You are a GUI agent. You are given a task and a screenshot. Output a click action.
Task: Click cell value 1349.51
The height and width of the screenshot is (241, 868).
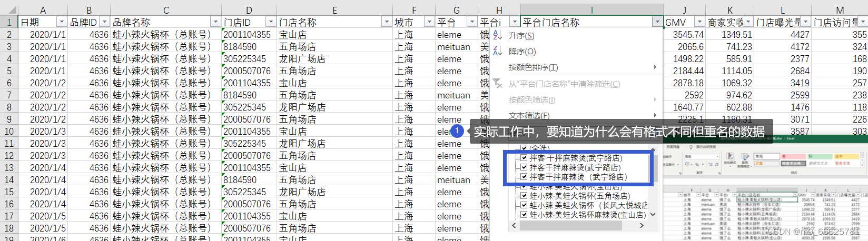click(x=729, y=35)
